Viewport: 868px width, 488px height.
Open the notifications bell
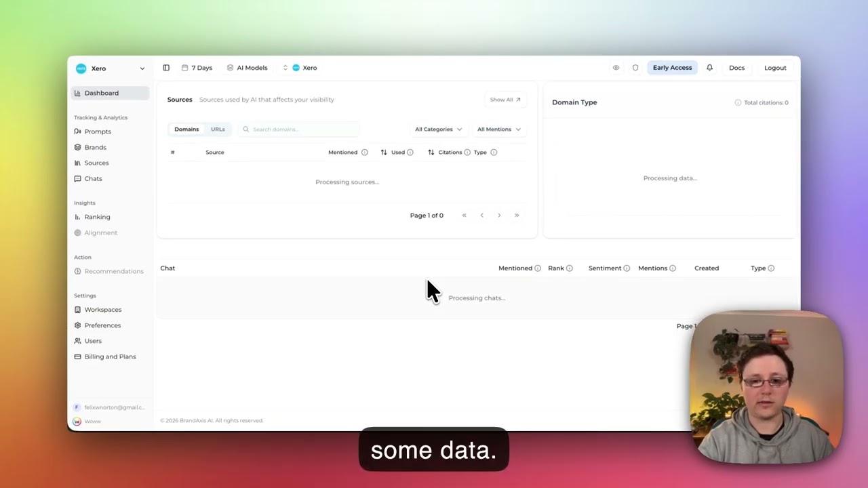709,68
